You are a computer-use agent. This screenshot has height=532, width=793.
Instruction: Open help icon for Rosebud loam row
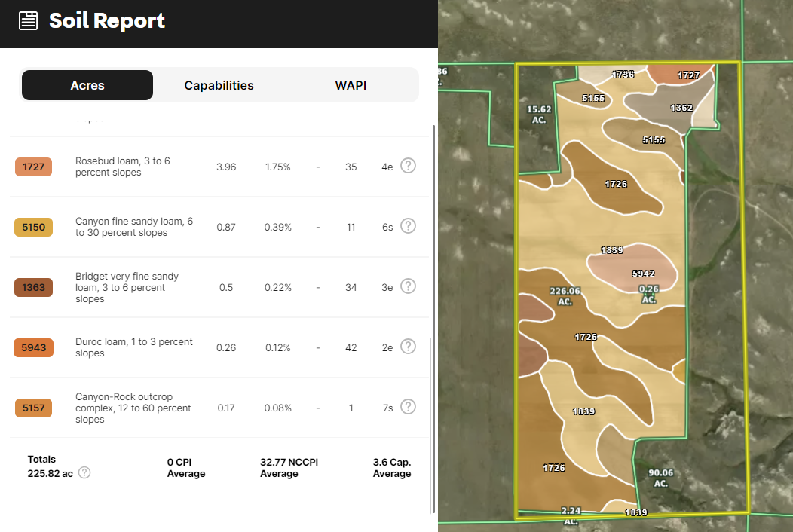coord(408,166)
